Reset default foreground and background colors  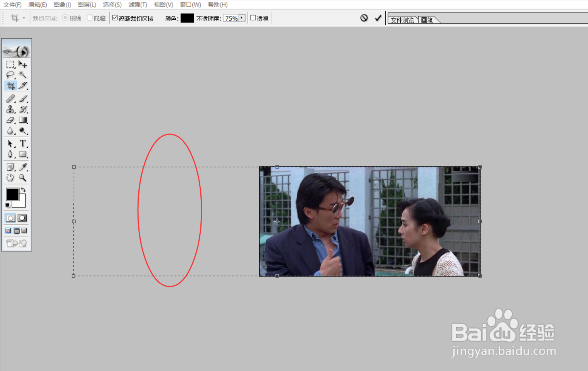click(x=8, y=206)
